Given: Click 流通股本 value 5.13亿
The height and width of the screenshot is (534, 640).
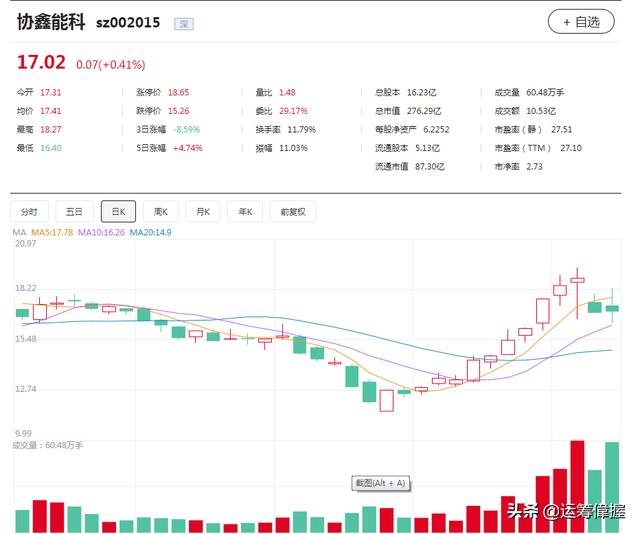Looking at the screenshot, I should 427,148.
